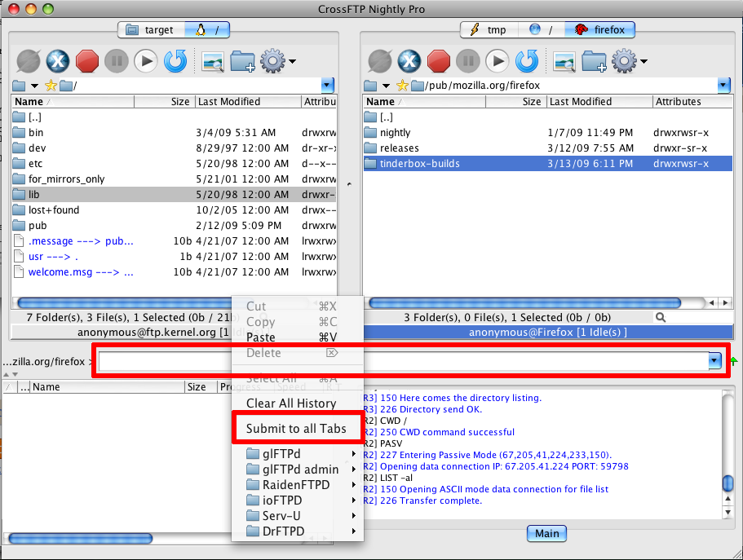Screen dimensions: 743x560
Task: Click the favorites star beside /pub/mozilla.org/firefox
Action: click(x=402, y=86)
